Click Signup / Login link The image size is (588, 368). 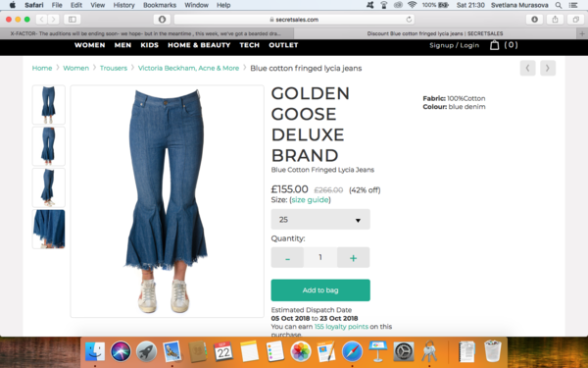pos(454,45)
